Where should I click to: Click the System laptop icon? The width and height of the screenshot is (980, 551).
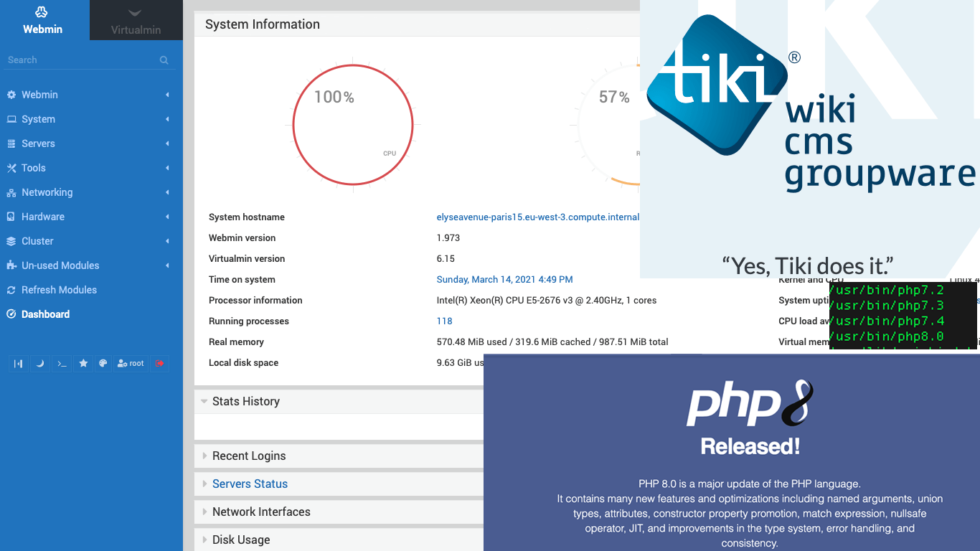(x=11, y=119)
